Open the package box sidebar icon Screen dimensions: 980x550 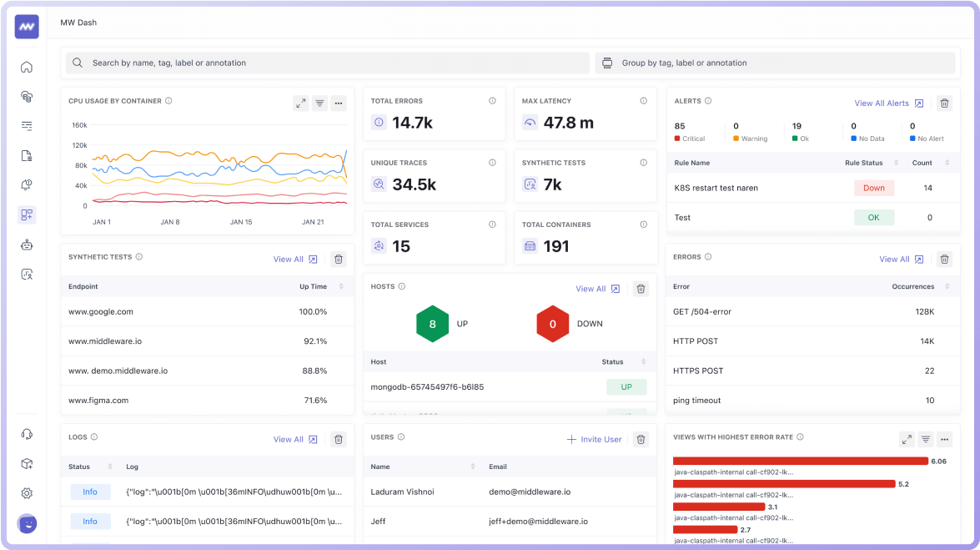[x=27, y=464]
